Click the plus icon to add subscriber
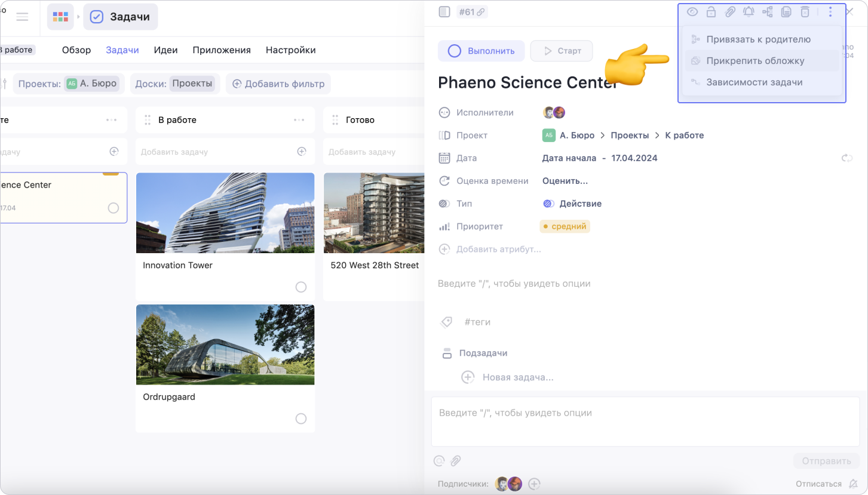Screen dimensions: 868x495 535,484
